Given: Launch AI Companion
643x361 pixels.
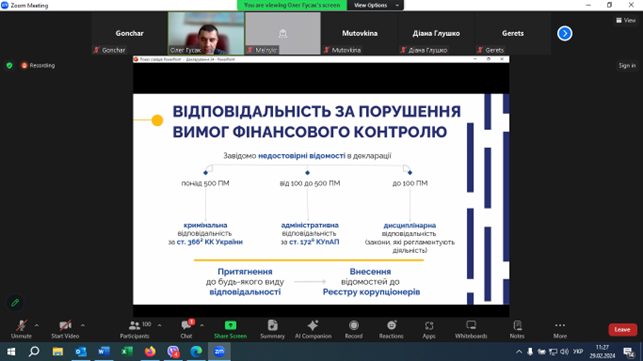Looking at the screenshot, I should [313, 329].
